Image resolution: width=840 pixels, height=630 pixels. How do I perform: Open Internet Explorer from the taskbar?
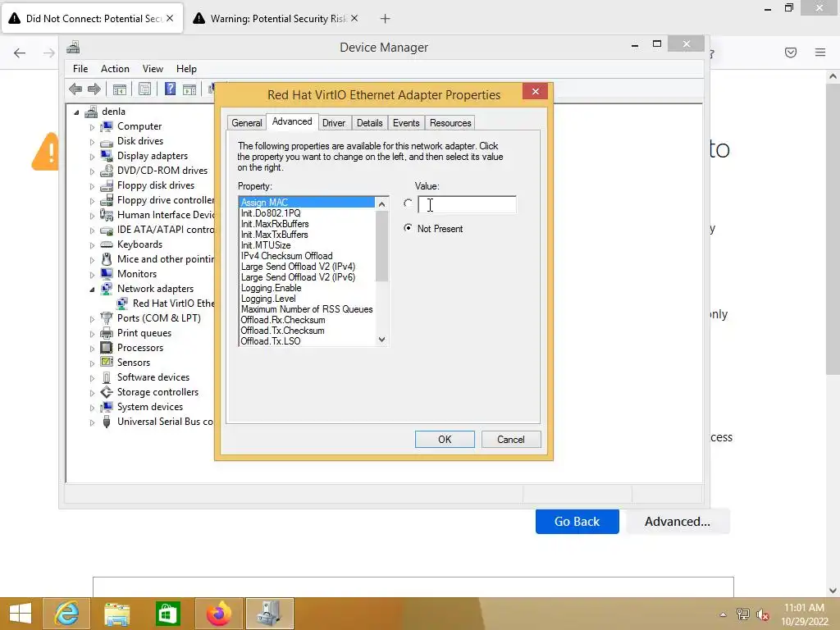tap(66, 614)
